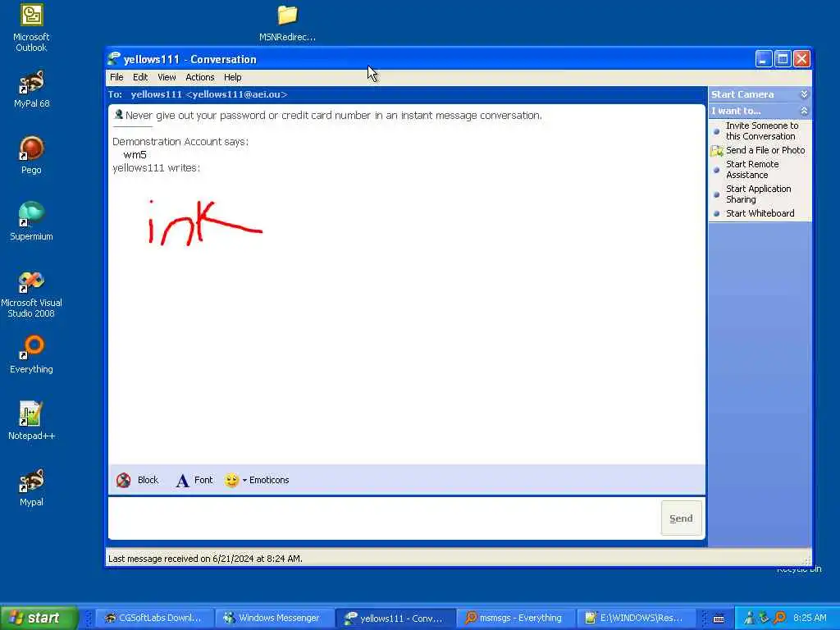Switch to CGSoftLabs Downl… taskbar button
The width and height of the screenshot is (840, 630).
(153, 618)
